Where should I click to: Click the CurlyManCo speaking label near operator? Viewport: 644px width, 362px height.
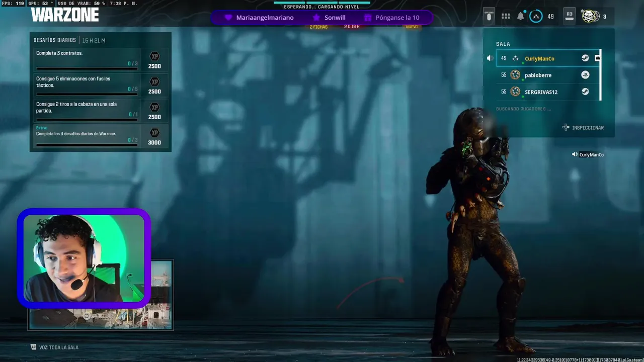pyautogui.click(x=591, y=155)
